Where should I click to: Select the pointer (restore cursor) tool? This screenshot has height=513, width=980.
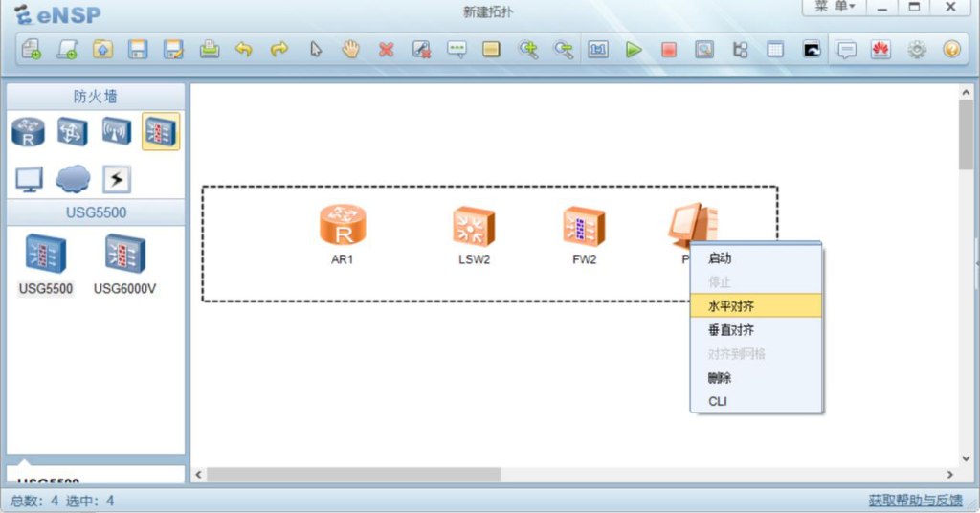click(316, 50)
